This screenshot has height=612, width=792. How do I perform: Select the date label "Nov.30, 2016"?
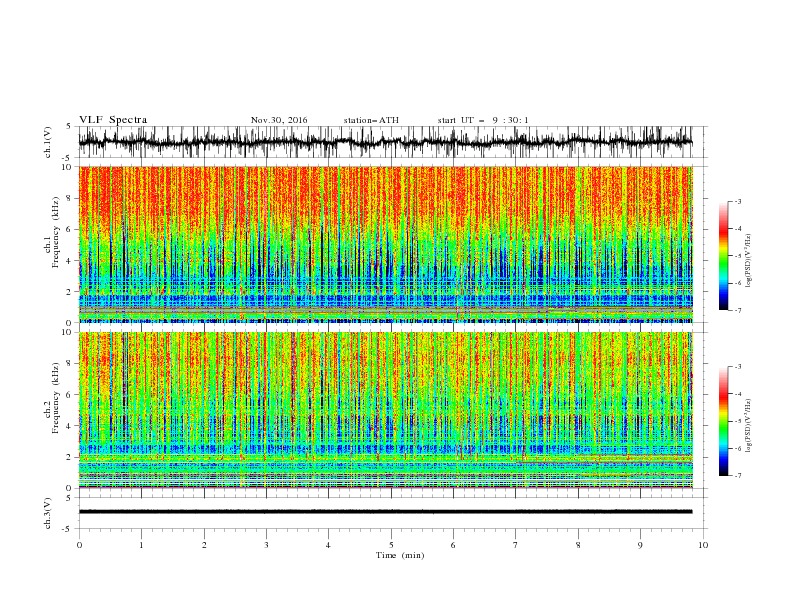pos(279,120)
